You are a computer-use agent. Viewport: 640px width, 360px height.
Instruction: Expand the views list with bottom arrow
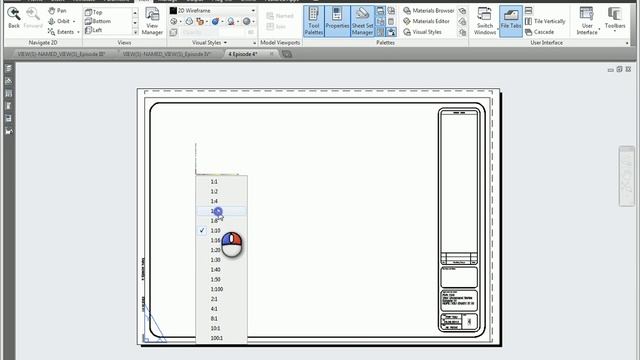coord(135,31)
